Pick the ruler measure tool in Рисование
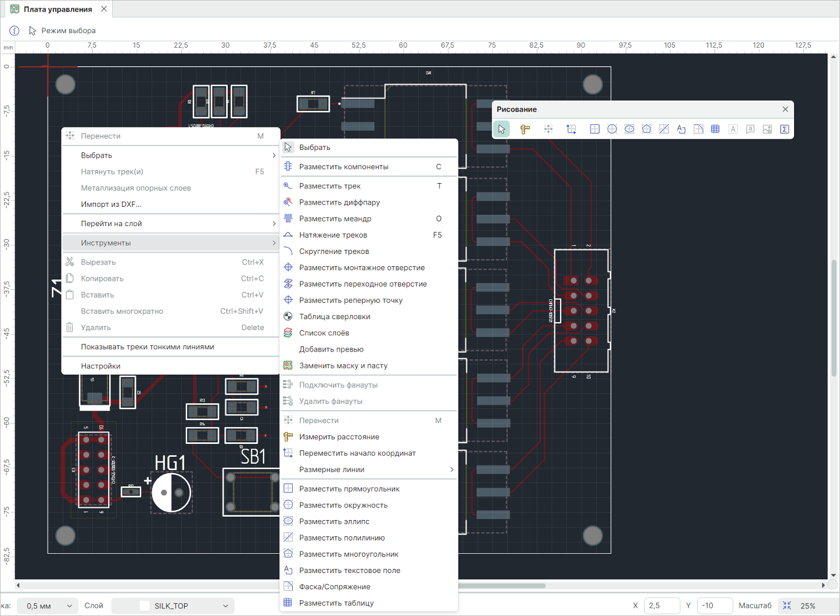The image size is (840, 616). (x=525, y=129)
